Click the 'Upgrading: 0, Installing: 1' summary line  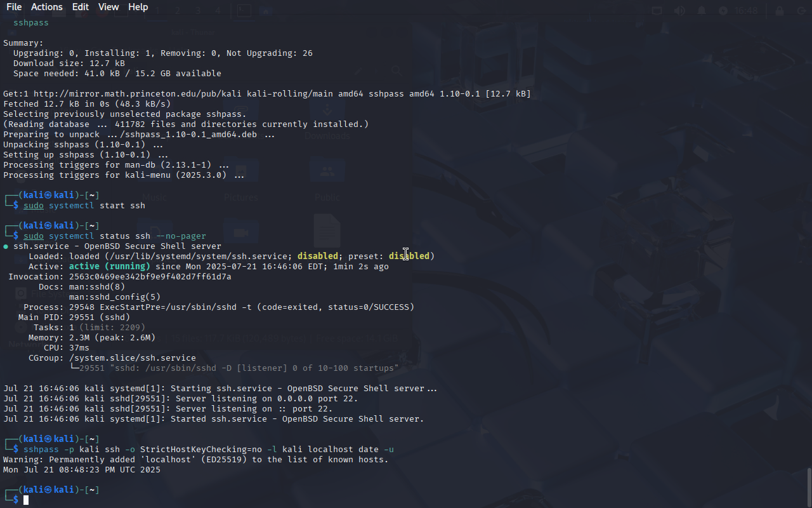(163, 53)
